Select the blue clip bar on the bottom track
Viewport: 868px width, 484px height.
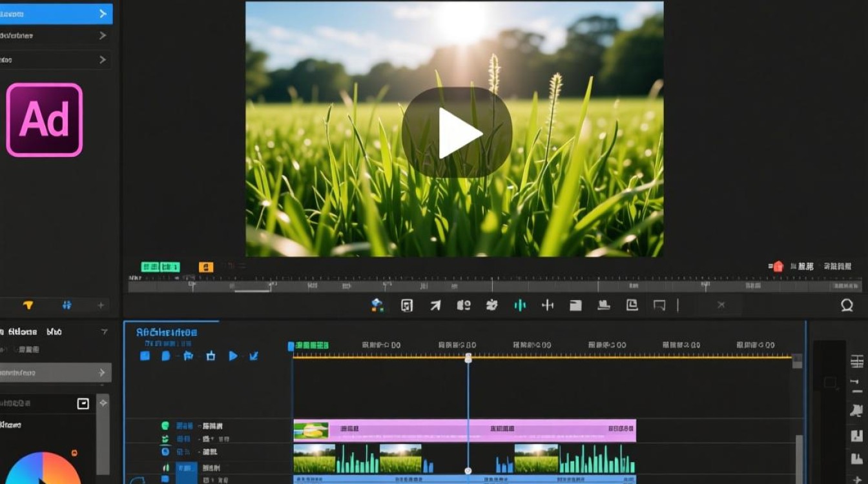pyautogui.click(x=464, y=479)
